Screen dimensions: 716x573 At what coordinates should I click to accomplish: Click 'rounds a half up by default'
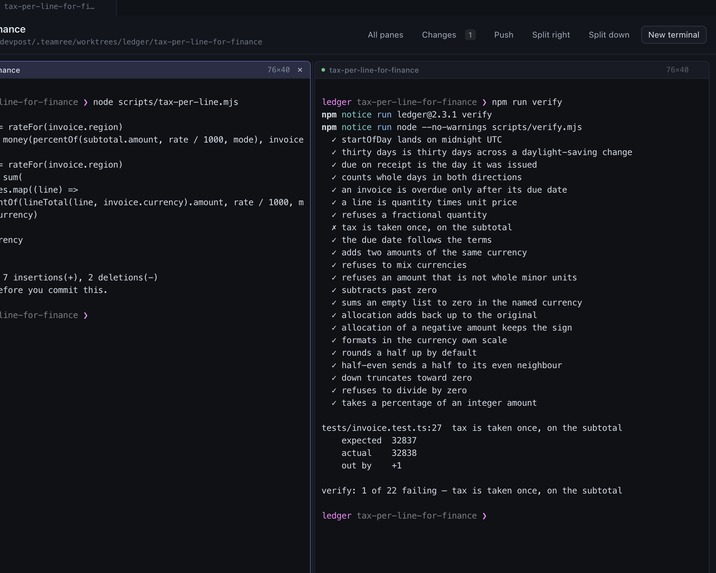coord(404,353)
